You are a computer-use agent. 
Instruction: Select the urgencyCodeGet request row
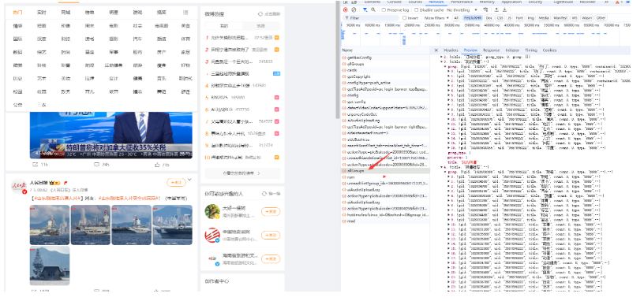[x=385, y=114]
